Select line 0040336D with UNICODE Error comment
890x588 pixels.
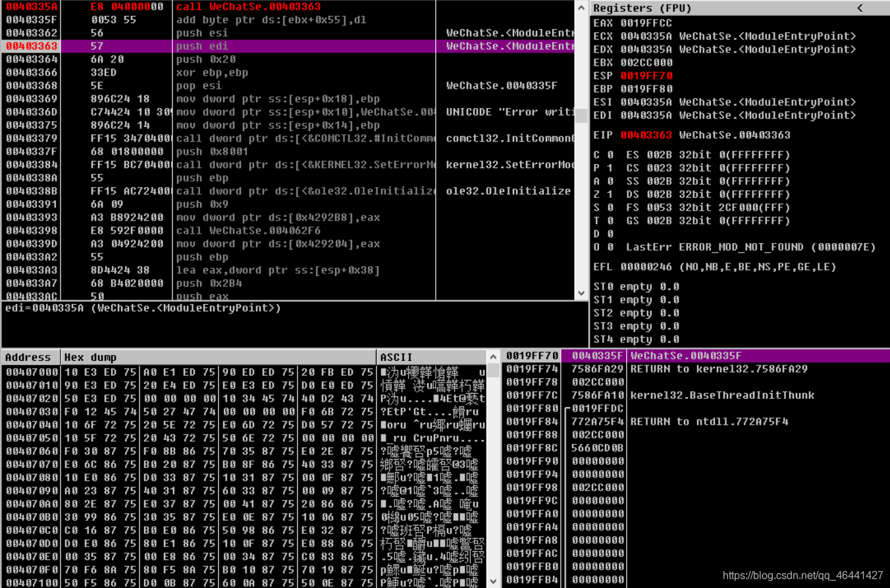[x=288, y=112]
